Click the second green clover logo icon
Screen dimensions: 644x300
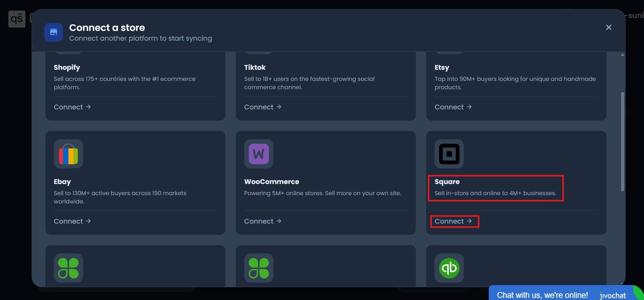point(259,268)
